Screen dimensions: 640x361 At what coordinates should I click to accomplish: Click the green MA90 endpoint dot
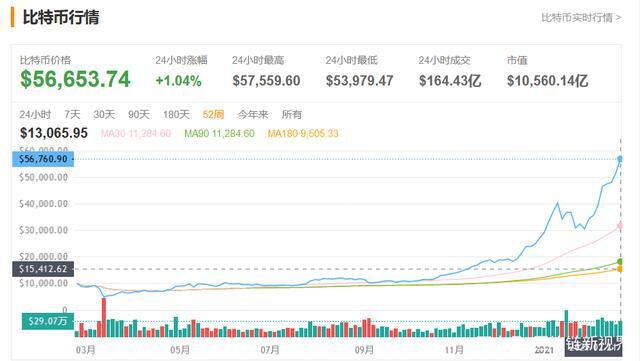(620, 262)
